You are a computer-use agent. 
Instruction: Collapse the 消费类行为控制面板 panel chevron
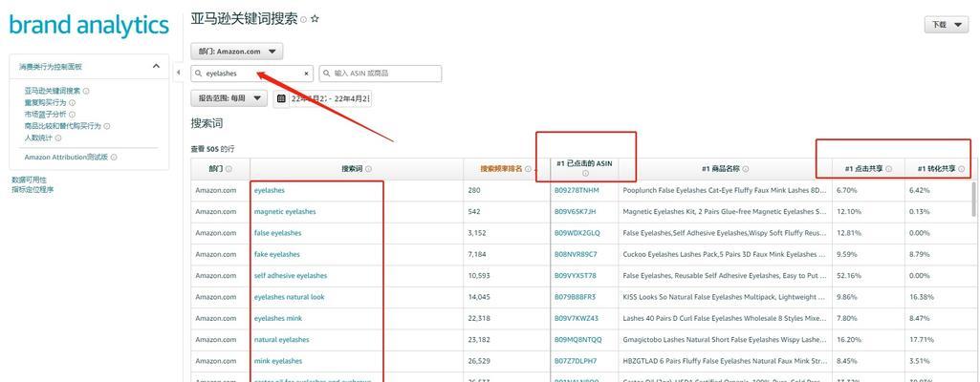[156, 66]
